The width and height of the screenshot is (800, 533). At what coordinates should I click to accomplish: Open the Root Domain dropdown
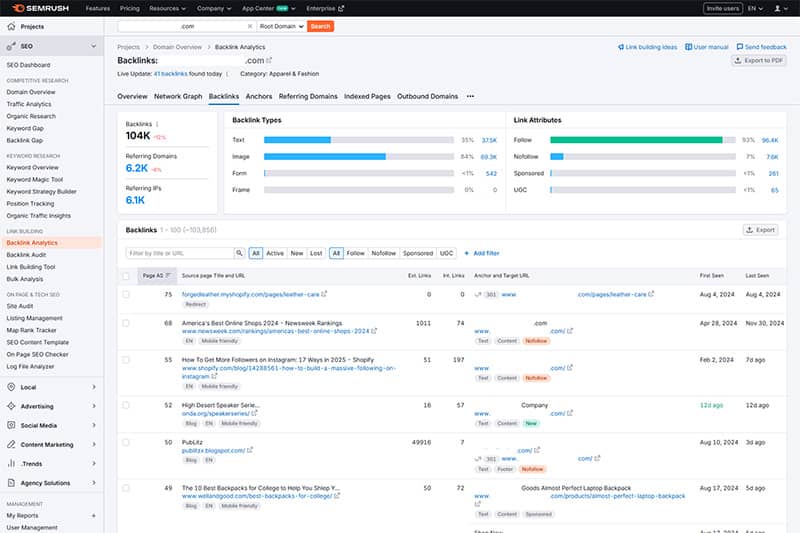pos(281,26)
